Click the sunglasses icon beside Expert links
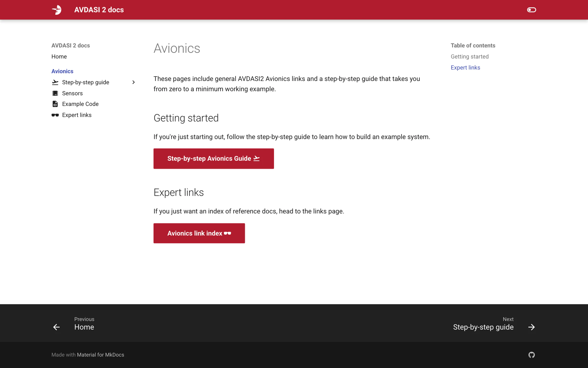Screen dimensions: 588x368 55,115
